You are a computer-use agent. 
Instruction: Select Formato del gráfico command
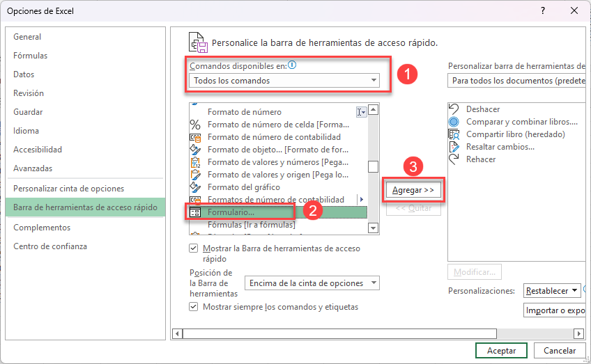[x=278, y=187]
